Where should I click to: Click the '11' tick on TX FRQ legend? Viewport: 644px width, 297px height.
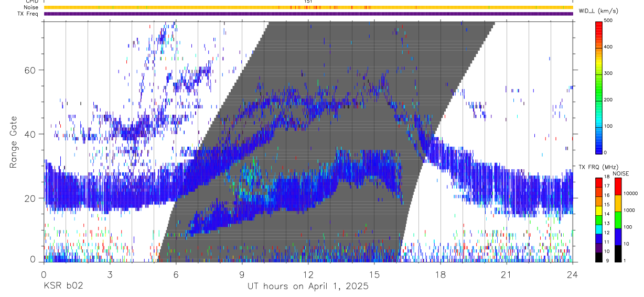pyautogui.click(x=607, y=242)
